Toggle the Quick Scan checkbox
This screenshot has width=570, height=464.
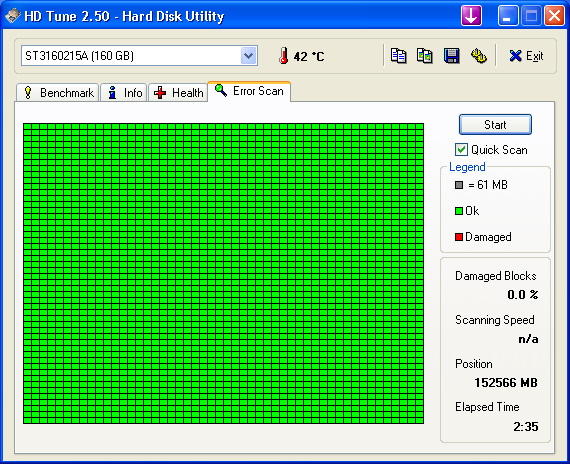tap(461, 149)
